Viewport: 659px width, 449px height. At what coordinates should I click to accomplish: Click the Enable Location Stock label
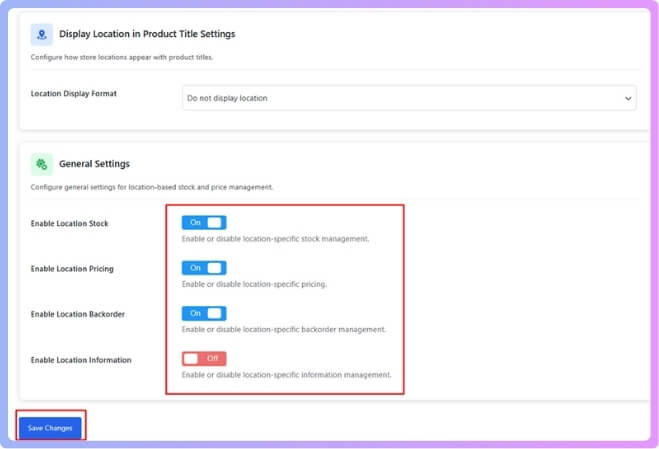coord(69,224)
